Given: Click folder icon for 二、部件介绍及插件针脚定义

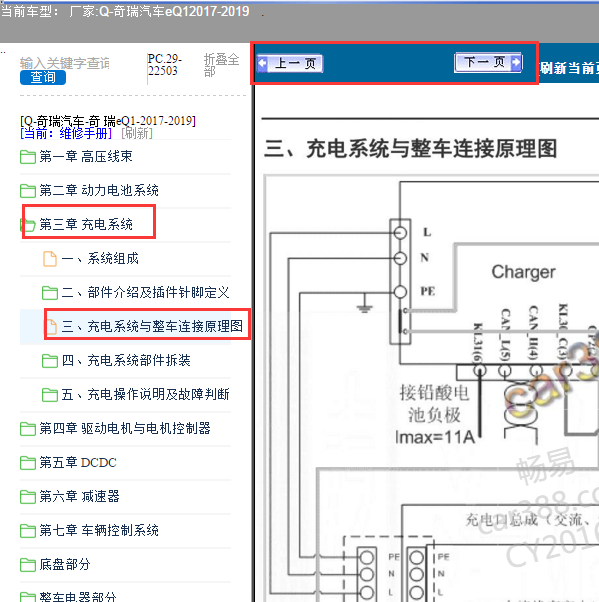Looking at the screenshot, I should [x=50, y=293].
